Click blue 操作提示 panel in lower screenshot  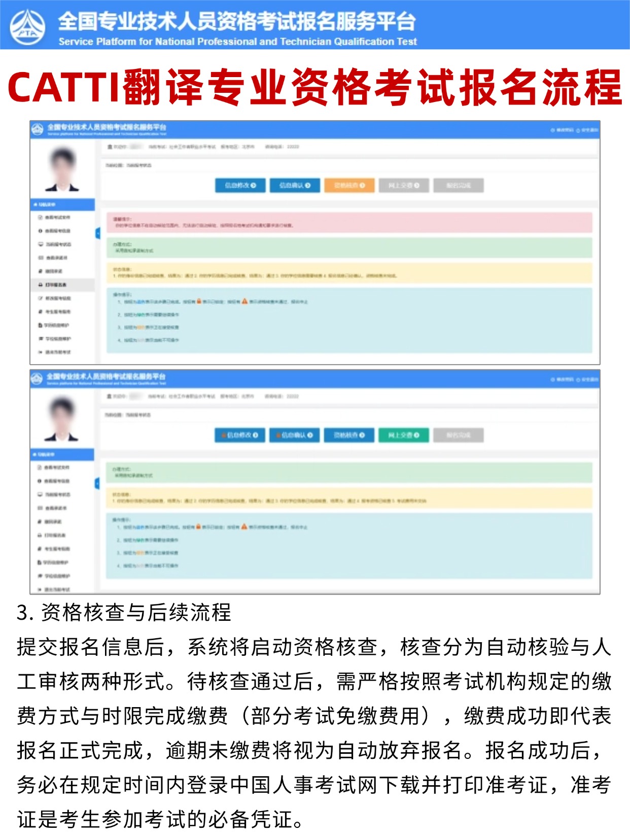click(x=349, y=545)
